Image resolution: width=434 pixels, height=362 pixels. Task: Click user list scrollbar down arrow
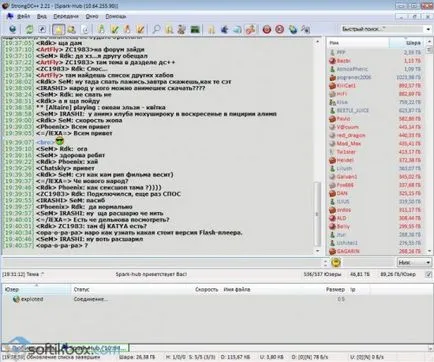[x=429, y=251]
